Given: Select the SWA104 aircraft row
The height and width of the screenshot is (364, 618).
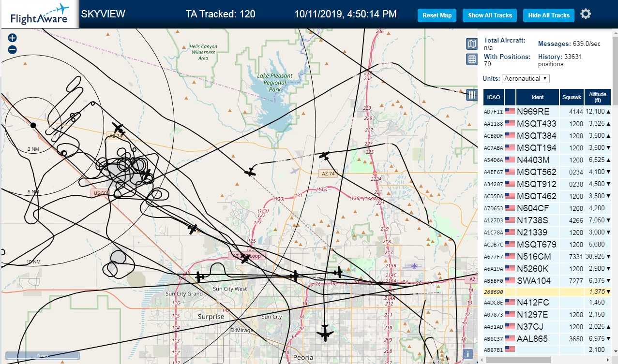Looking at the screenshot, I should [547, 280].
